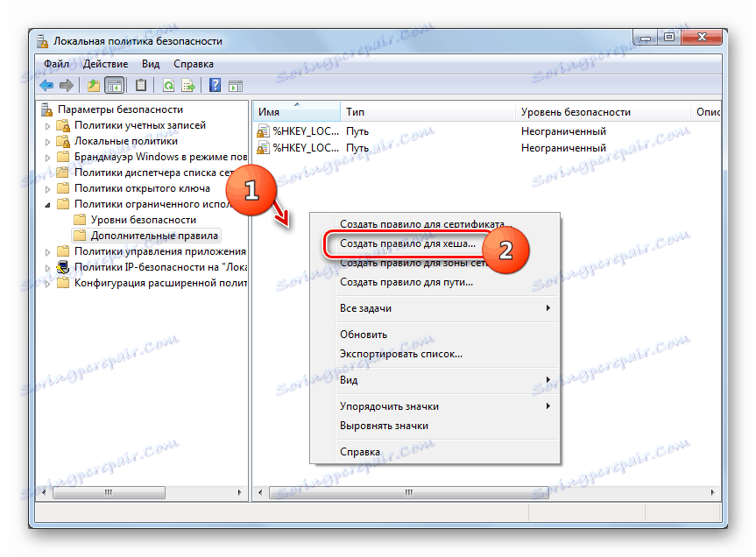Image resolution: width=756 pixels, height=557 pixels.
Task: Click left arrow of list pane scrollbar
Action: 260,492
